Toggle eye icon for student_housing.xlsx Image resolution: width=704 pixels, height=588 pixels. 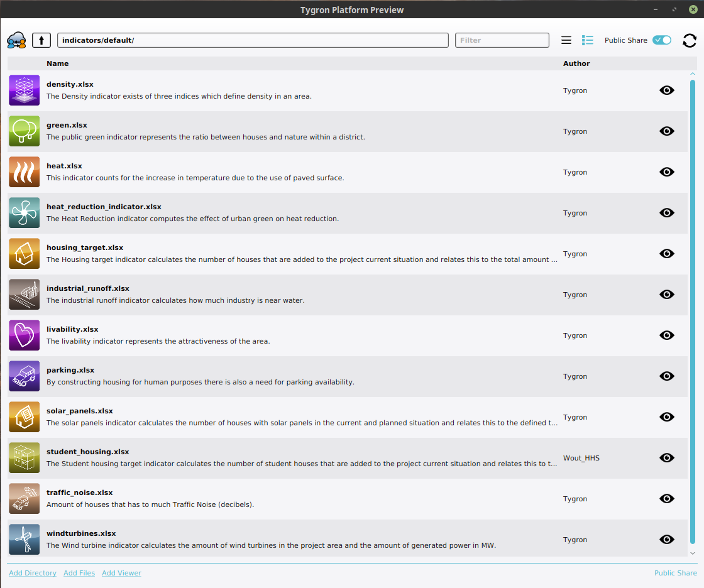tap(667, 458)
